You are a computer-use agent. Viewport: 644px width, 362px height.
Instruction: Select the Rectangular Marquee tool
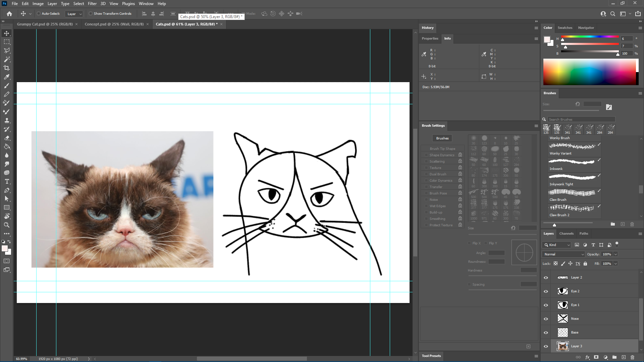pyautogui.click(x=7, y=42)
